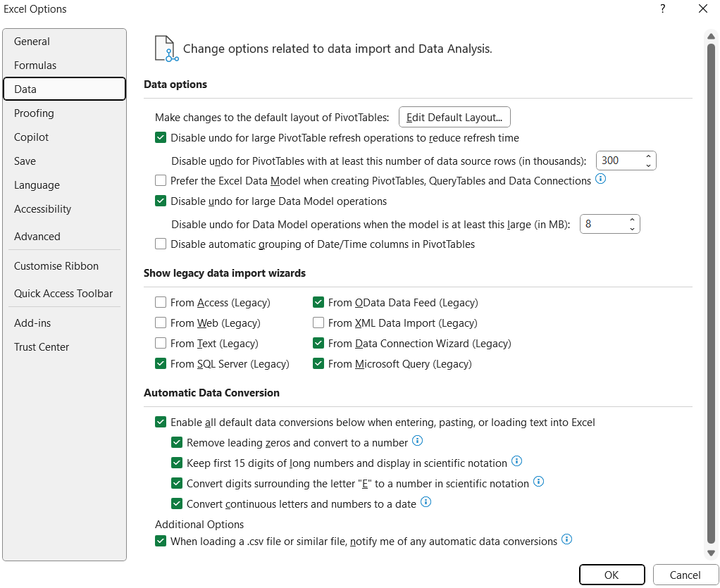Click Cancel to discard changes

685,575
